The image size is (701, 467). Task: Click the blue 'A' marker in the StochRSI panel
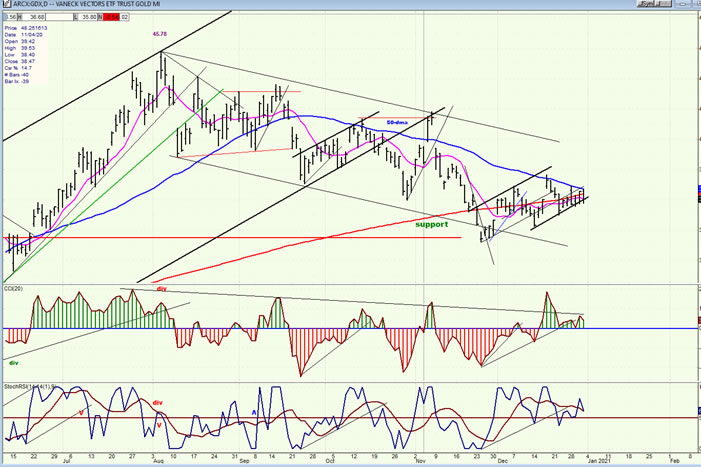click(253, 412)
